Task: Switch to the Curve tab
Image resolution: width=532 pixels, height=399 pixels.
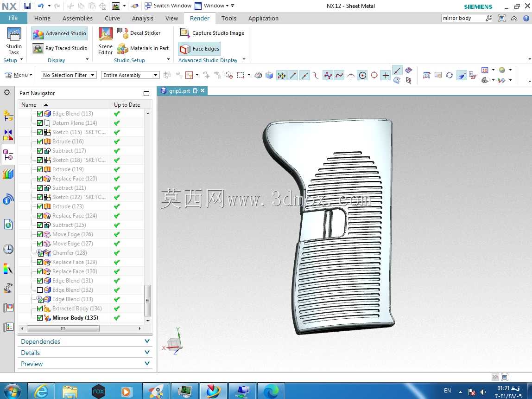Action: point(112,19)
